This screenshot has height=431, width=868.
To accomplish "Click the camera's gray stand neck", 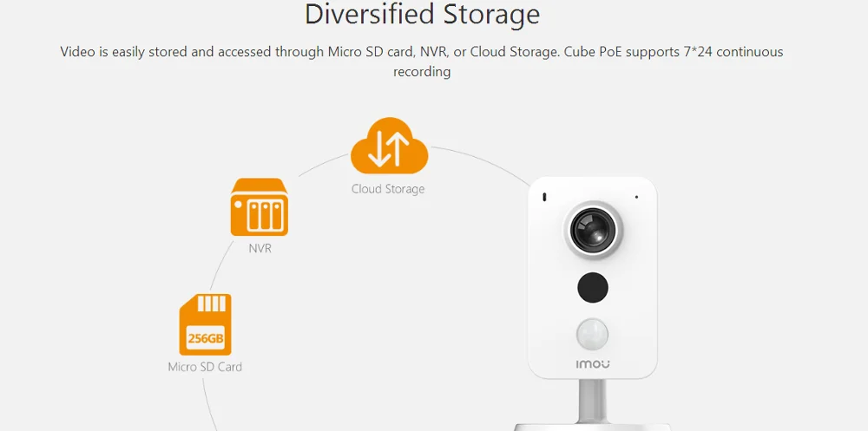I will 593,401.
